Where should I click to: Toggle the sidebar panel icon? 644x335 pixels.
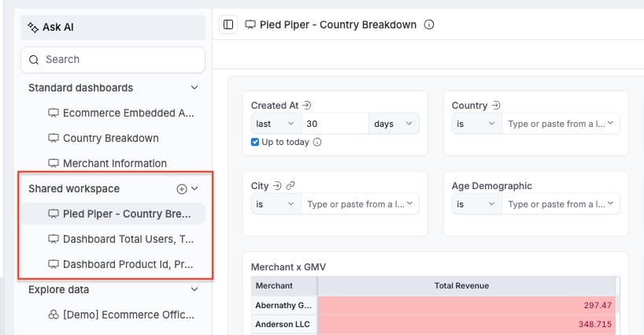point(228,24)
